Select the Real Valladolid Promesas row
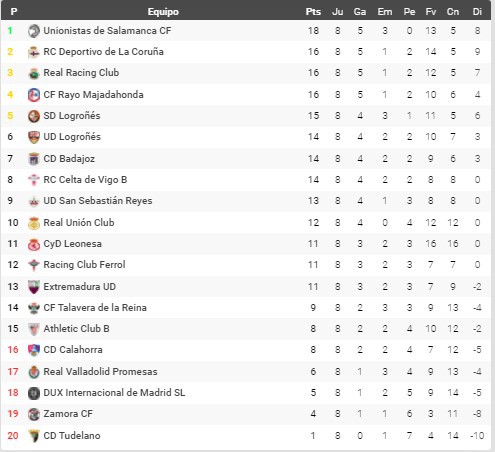The height and width of the screenshot is (452, 495). tap(246, 371)
